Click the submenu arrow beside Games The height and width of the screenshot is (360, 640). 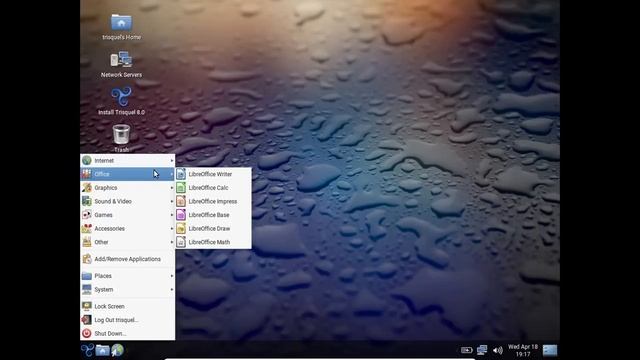click(172, 215)
